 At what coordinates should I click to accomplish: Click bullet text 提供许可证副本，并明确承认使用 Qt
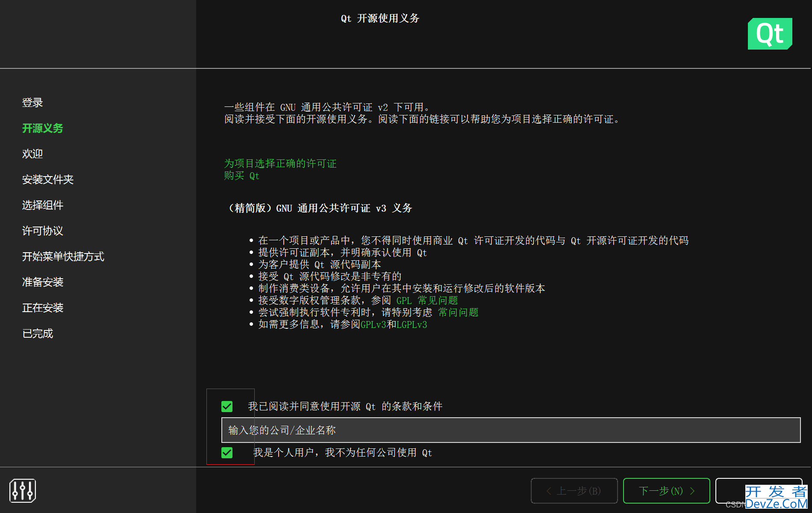[342, 253]
